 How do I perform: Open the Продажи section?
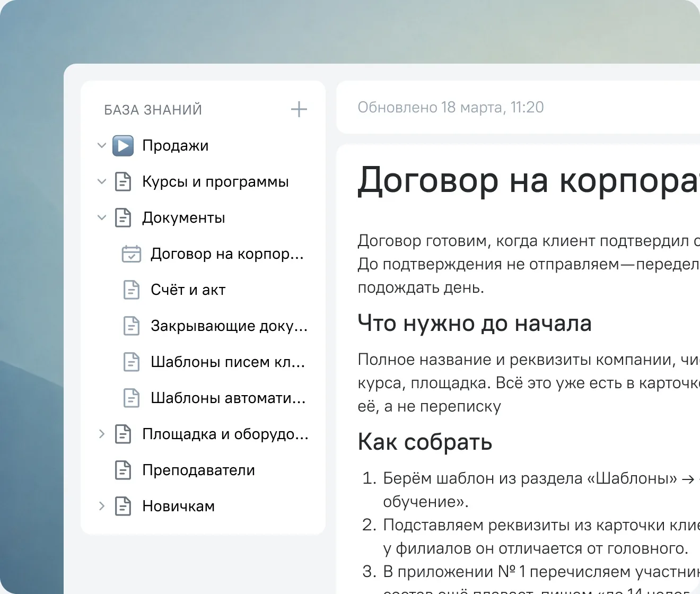click(176, 146)
